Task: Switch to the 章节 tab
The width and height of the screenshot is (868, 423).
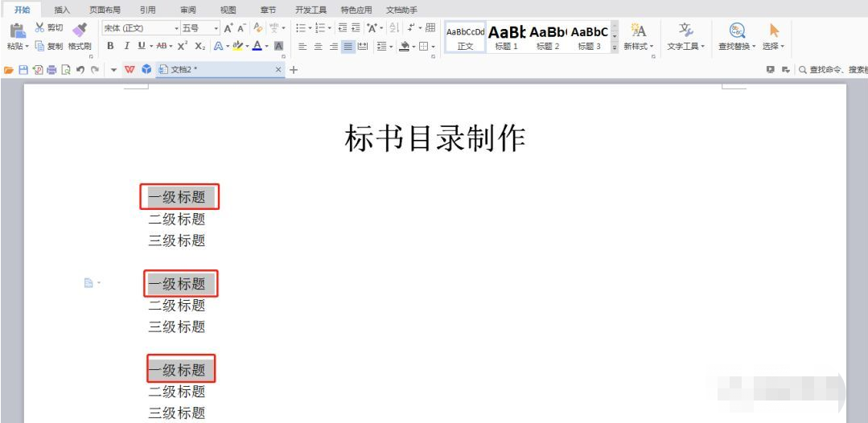Action: click(268, 10)
